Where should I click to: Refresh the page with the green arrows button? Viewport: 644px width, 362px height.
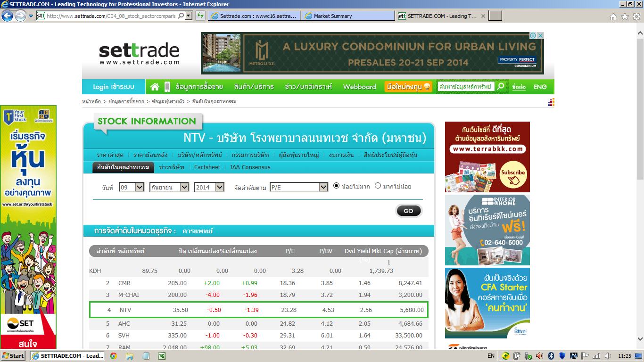tap(200, 16)
